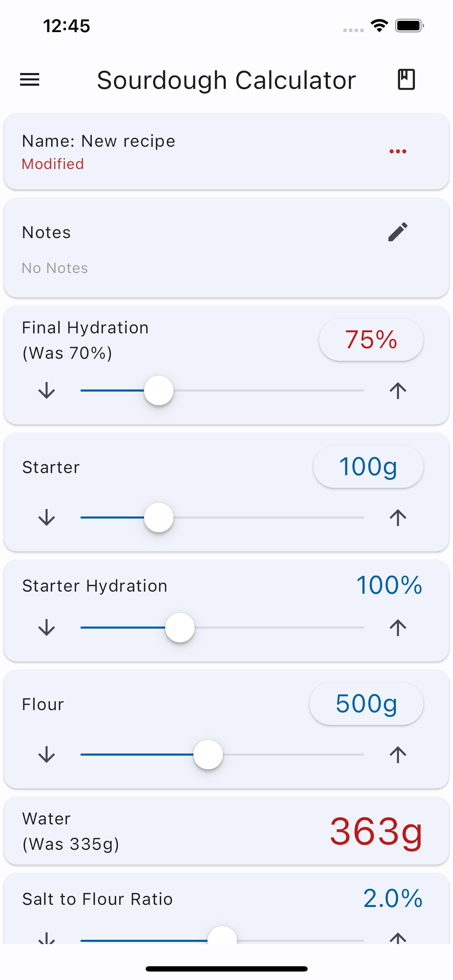Decrease Starter amount with down arrow
This screenshot has width=453, height=980.
[47, 518]
